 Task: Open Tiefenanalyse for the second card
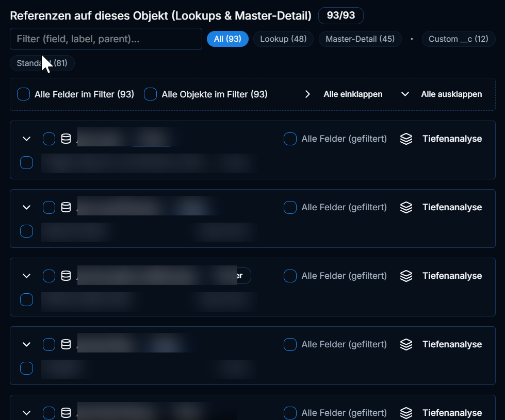point(452,208)
